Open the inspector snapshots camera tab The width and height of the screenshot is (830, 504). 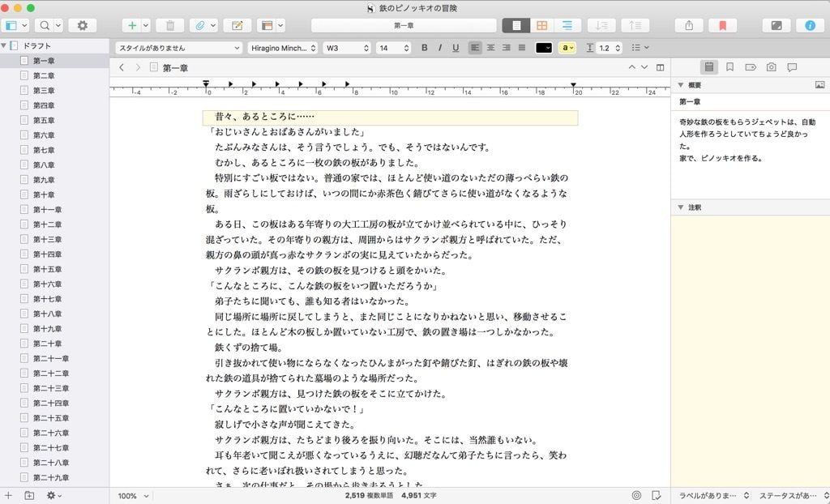click(x=772, y=67)
